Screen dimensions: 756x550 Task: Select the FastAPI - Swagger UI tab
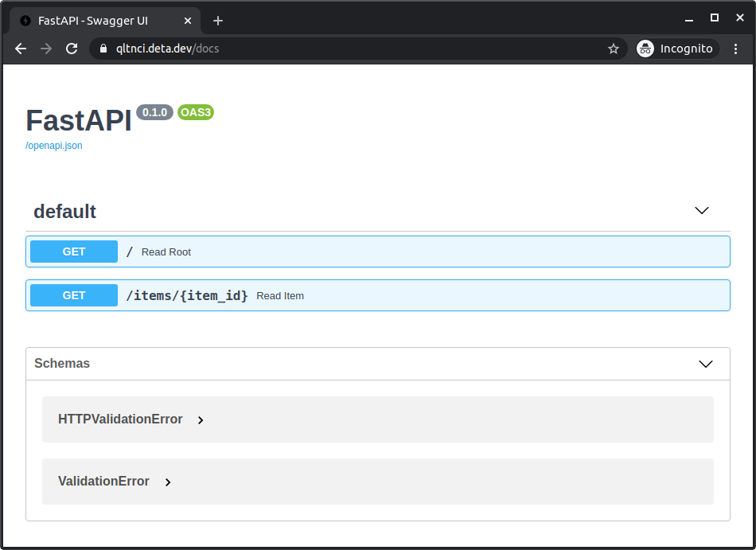[x=104, y=21]
